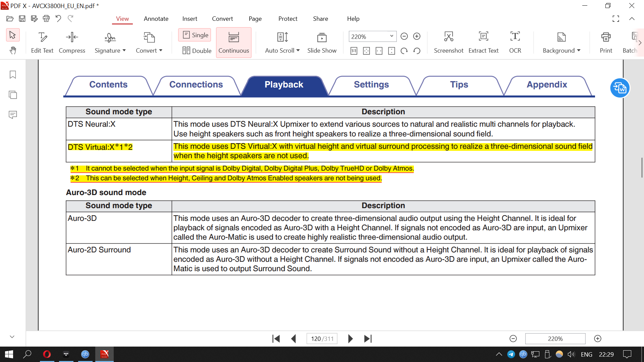The image size is (644, 362).
Task: Start the Slide Show
Action: [322, 43]
